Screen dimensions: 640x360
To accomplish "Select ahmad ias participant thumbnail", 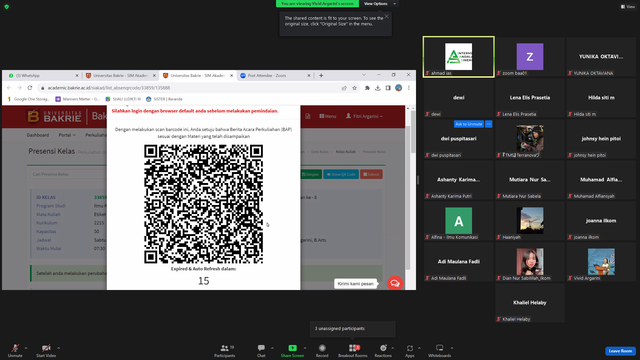I will pos(459,57).
